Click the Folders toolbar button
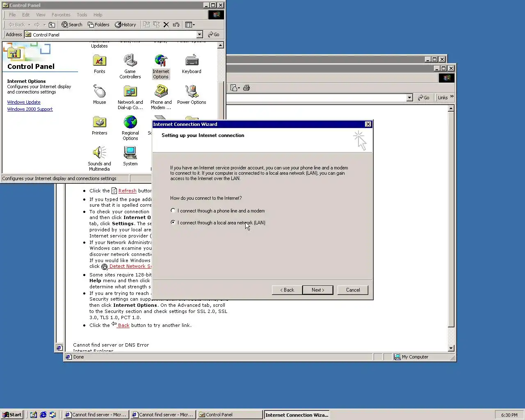 pyautogui.click(x=98, y=25)
